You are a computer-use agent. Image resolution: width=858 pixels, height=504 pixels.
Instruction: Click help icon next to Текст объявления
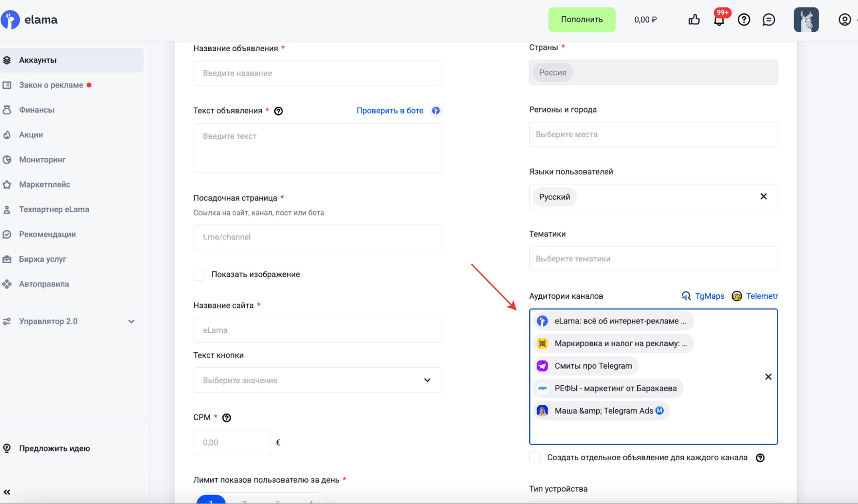coord(278,111)
